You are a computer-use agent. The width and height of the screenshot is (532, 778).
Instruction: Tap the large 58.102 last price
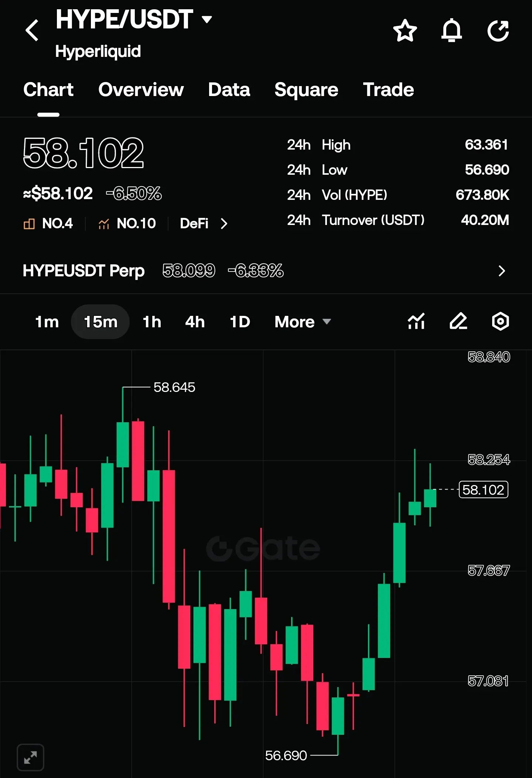83,153
